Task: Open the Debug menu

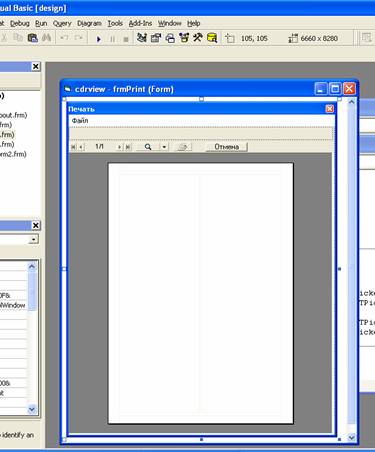Action: tap(20, 23)
